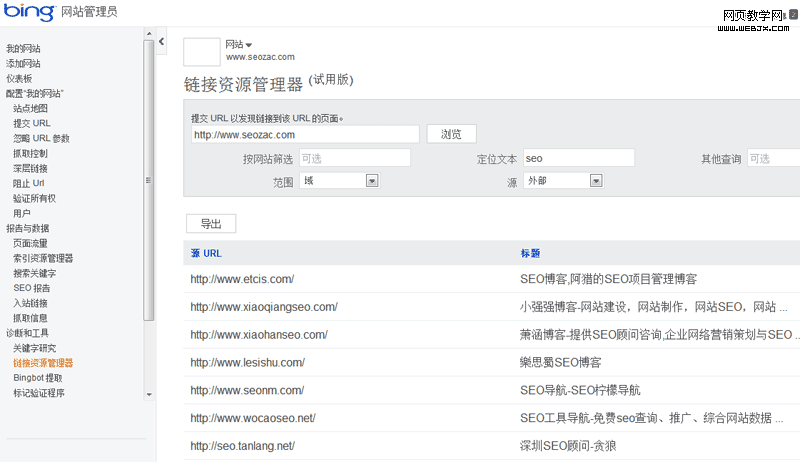Click the 定位文本 anchor text field
800x462 pixels.
pos(578,158)
